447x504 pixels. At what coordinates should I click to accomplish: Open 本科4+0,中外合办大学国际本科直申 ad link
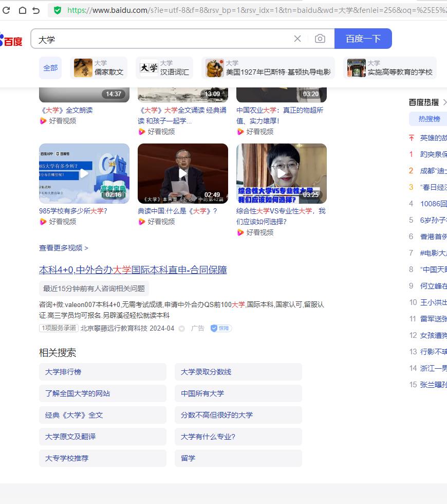(x=133, y=269)
